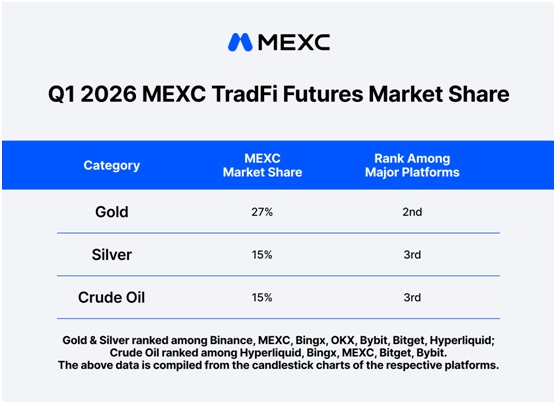Click the MEXC Market Share column header
Viewport: 556px width, 404px height.
tap(262, 165)
